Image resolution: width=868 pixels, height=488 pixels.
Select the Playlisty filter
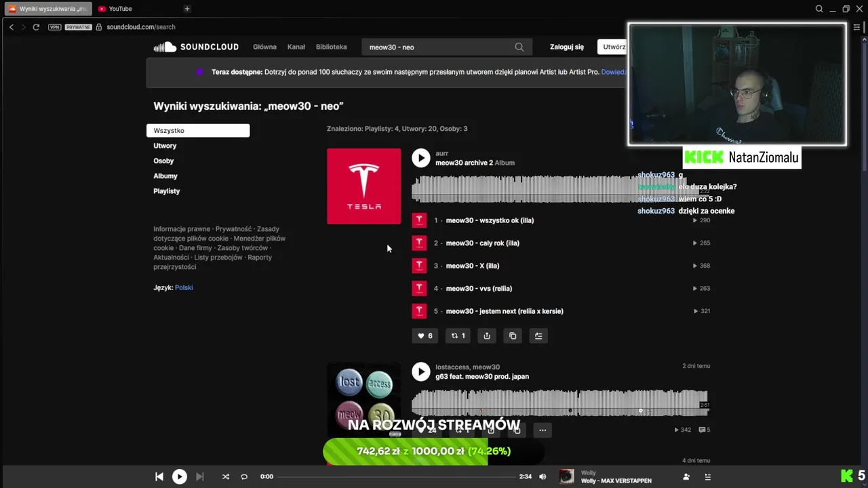click(x=167, y=191)
